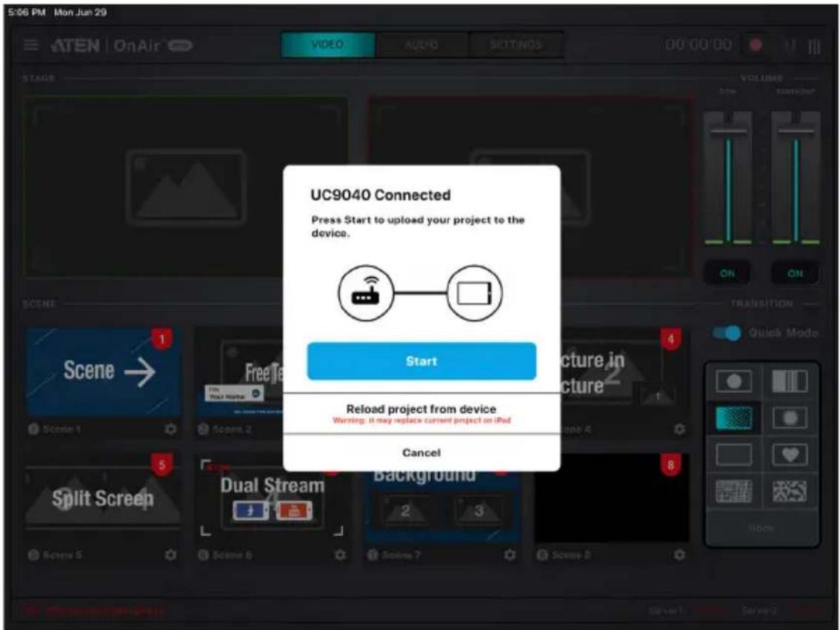Open Scene 6 settings gear
The width and height of the screenshot is (840, 630).
[x=340, y=555]
